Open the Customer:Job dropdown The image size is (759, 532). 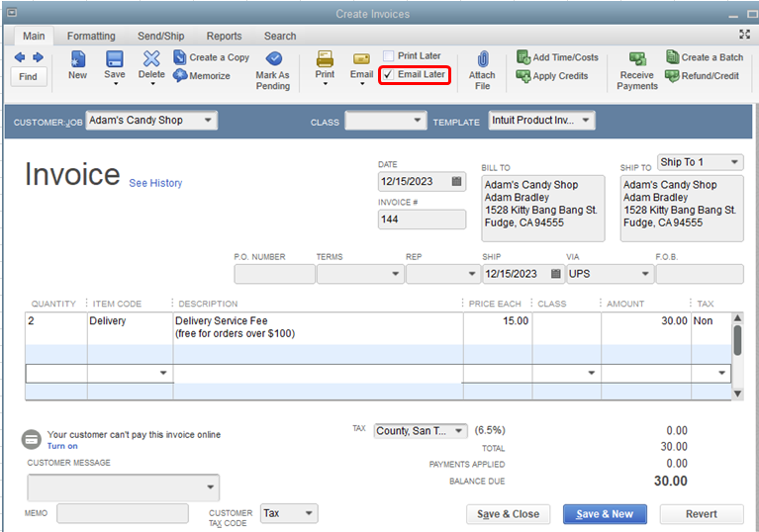[x=208, y=120]
